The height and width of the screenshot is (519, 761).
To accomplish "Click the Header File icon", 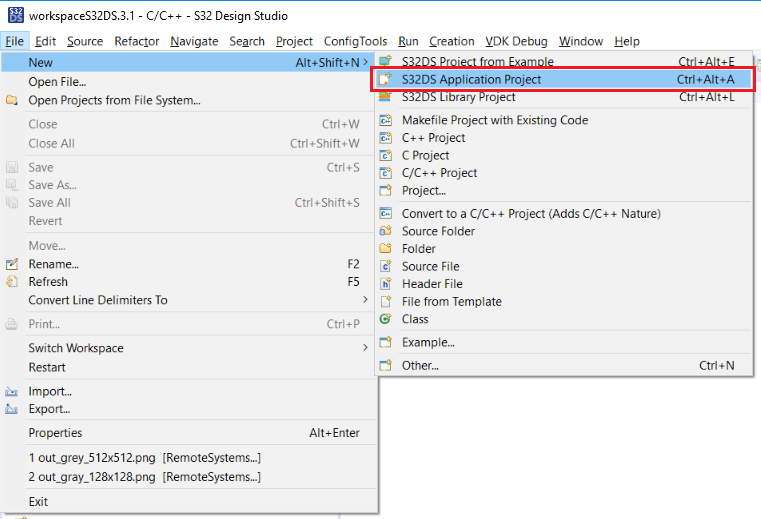I will (x=385, y=284).
